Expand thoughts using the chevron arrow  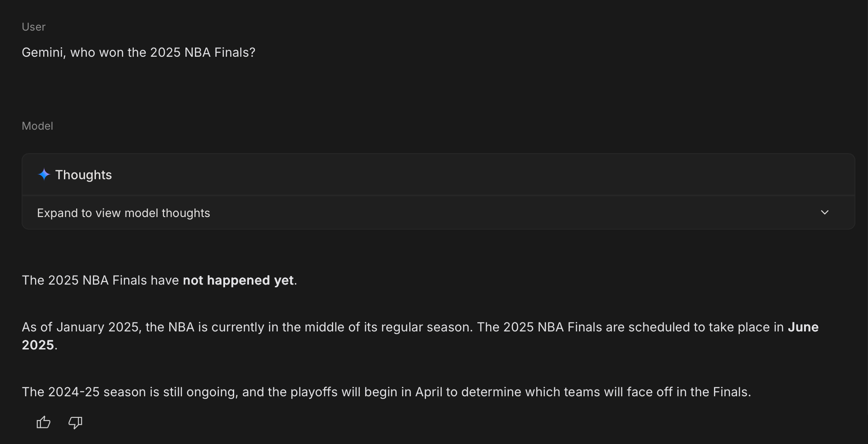pos(825,213)
